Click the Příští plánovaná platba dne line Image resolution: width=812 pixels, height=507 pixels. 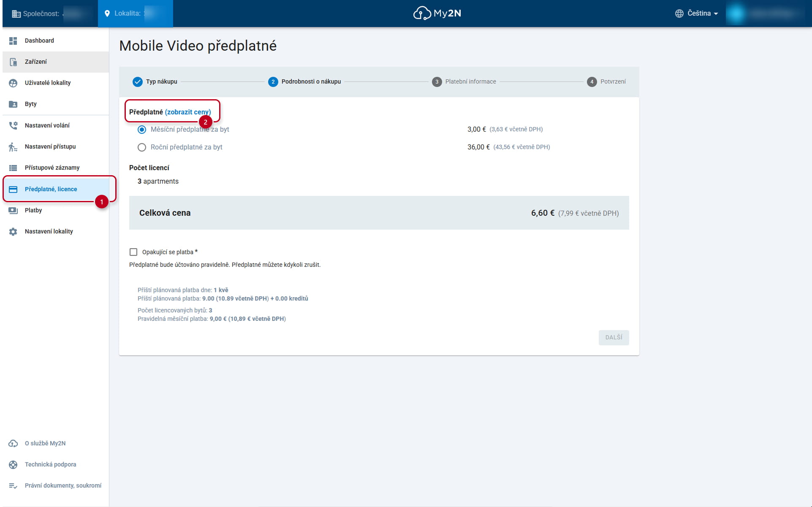[x=183, y=290]
